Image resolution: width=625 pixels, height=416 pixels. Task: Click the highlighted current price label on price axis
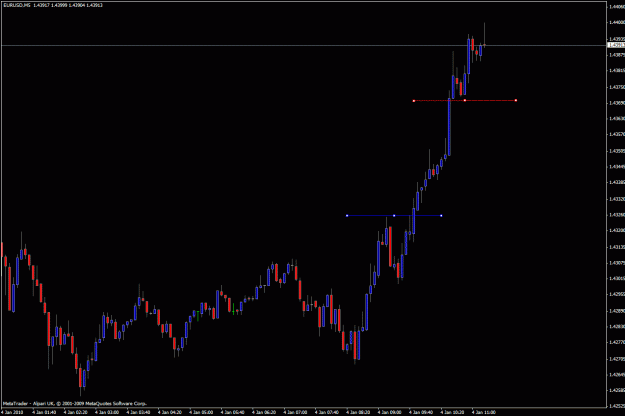pos(616,45)
